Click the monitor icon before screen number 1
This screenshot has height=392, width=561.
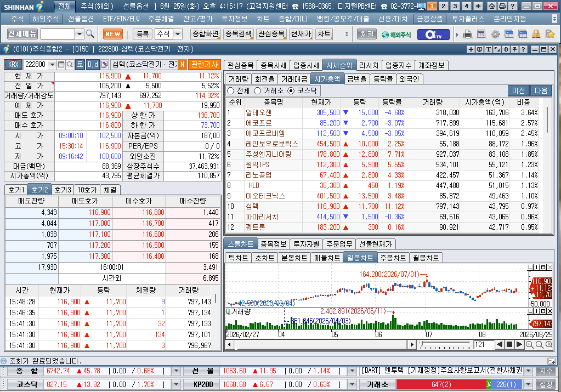[x=421, y=6]
